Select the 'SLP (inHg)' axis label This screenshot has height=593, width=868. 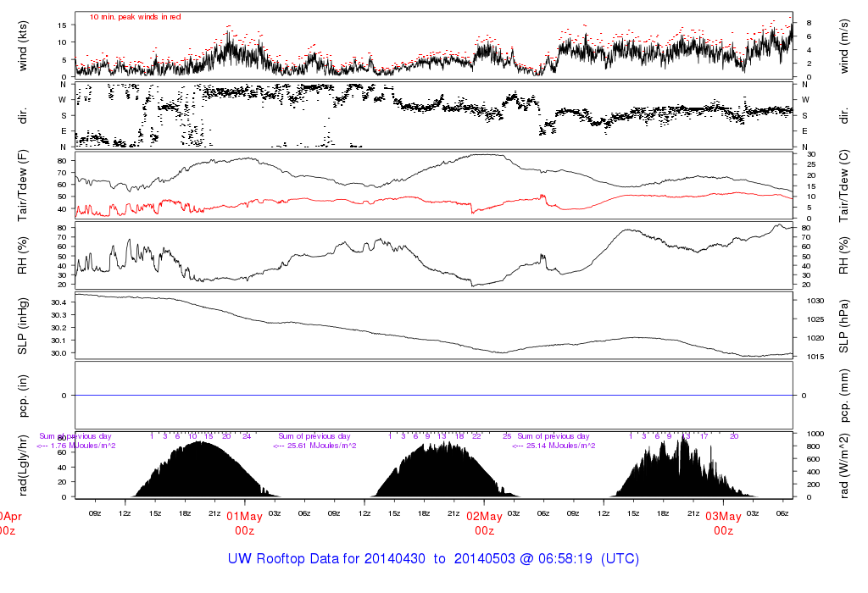click(22, 326)
